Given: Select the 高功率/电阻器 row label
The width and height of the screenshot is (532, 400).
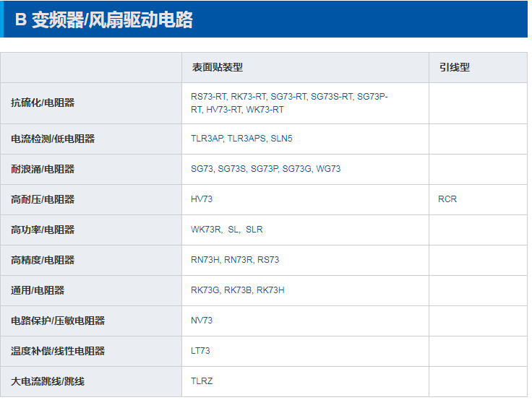Looking at the screenshot, I should pos(43,230).
